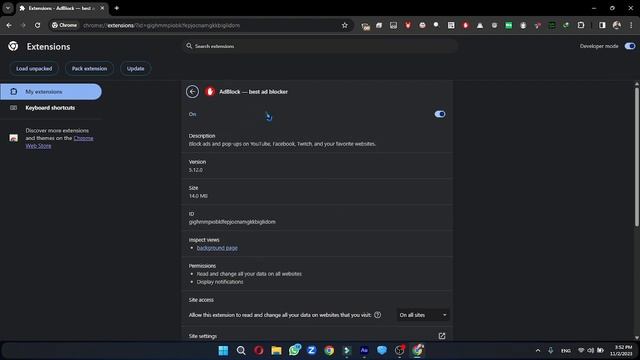Click the version number 5.12.0
Screen dimensions: 640x360
tap(196, 170)
